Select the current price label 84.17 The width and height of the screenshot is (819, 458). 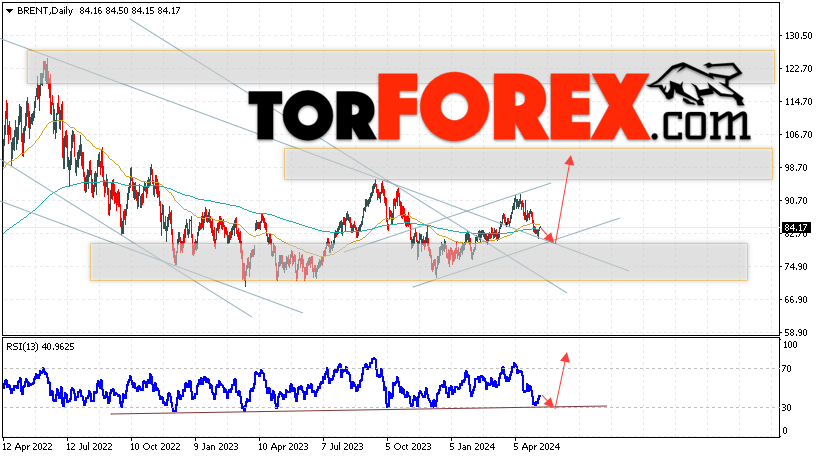tap(796, 228)
